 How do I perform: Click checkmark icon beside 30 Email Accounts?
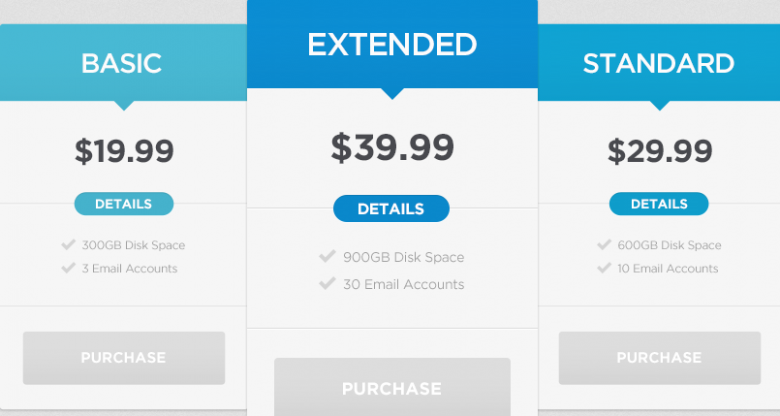coord(327,284)
